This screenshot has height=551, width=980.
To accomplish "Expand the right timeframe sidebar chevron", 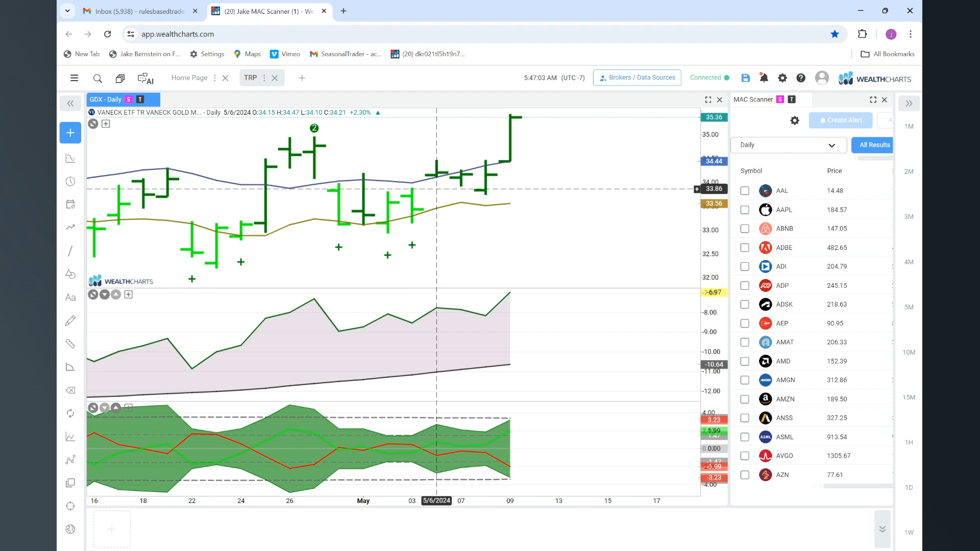I will coord(909,104).
